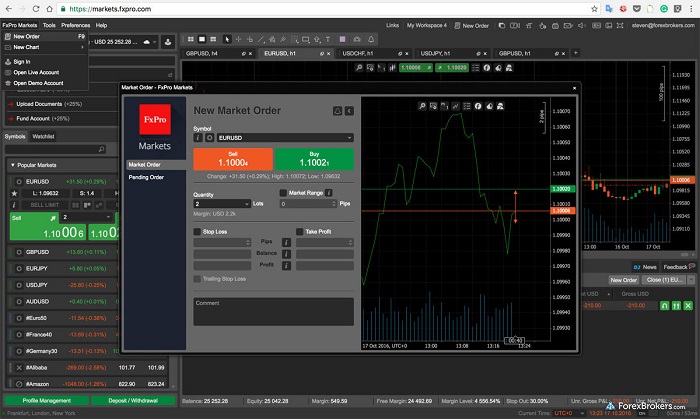Open the alert bell in chart toolbar
Viewport: 700px width, 419px height.
click(371, 39)
